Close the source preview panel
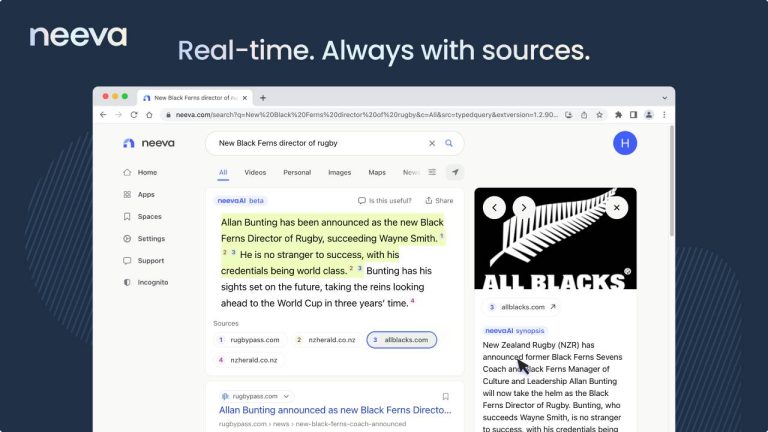 tap(617, 208)
